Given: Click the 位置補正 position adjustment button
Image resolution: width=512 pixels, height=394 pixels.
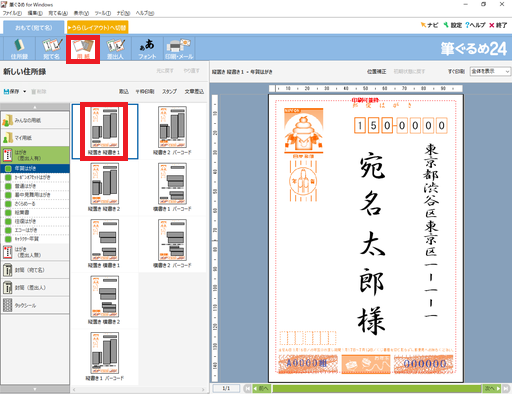Looking at the screenshot, I should point(376,72).
